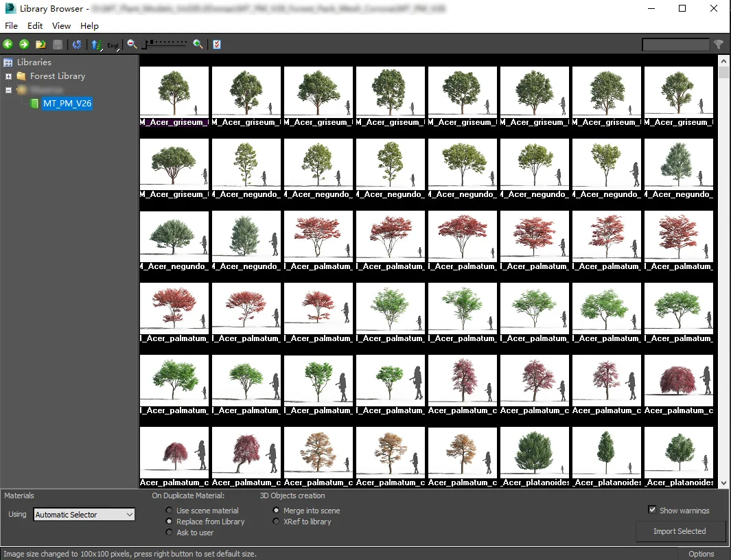Expand the Forest Library tree node

click(8, 76)
